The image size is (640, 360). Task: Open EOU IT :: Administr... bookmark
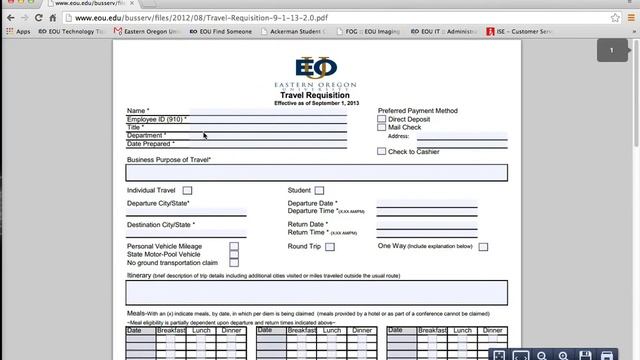(444, 31)
